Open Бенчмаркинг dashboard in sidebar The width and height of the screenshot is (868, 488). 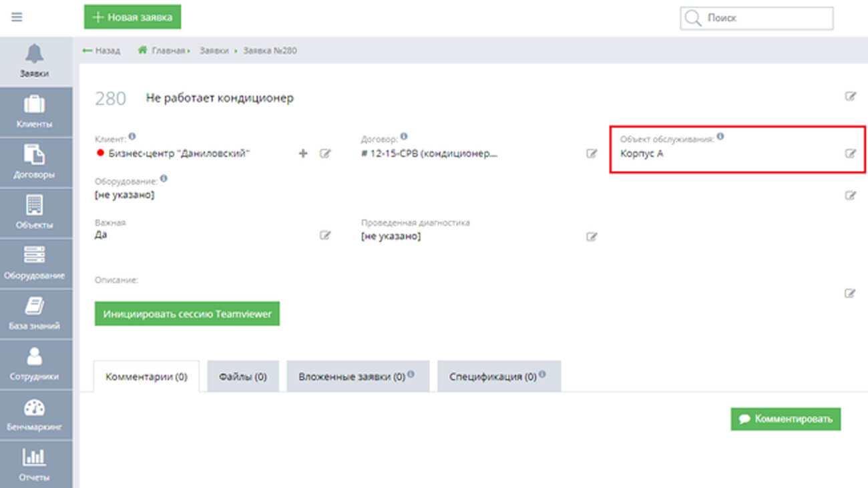click(35, 415)
